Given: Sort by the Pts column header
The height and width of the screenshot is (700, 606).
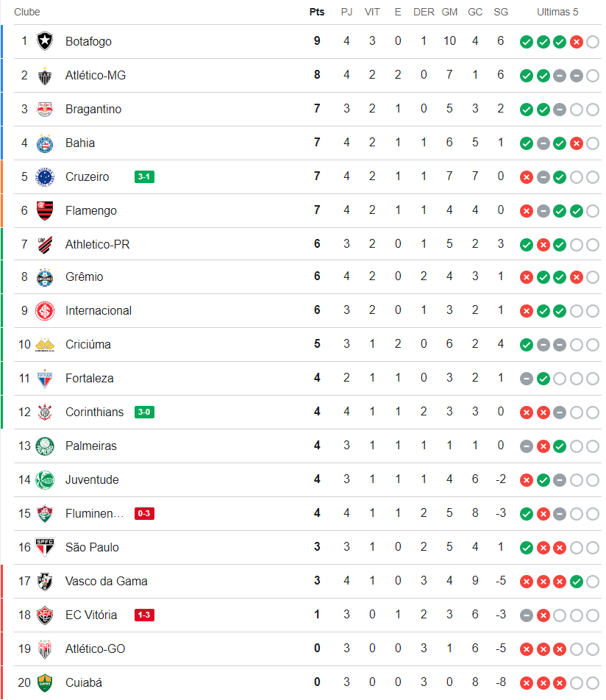Looking at the screenshot, I should click(317, 12).
